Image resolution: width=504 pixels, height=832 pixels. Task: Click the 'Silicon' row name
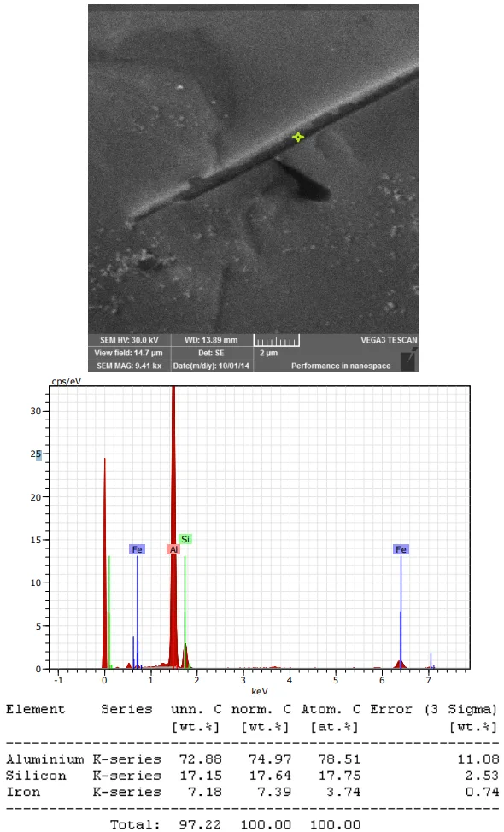tap(36, 776)
